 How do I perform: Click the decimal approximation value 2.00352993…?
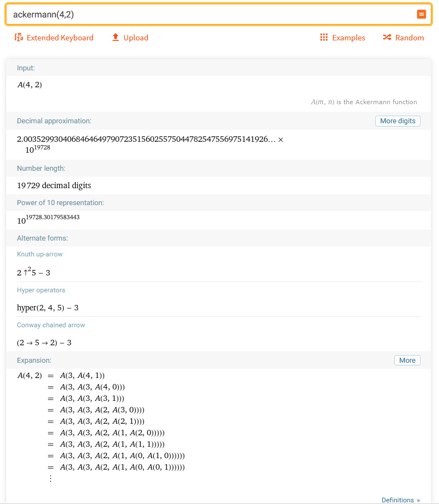click(x=146, y=140)
